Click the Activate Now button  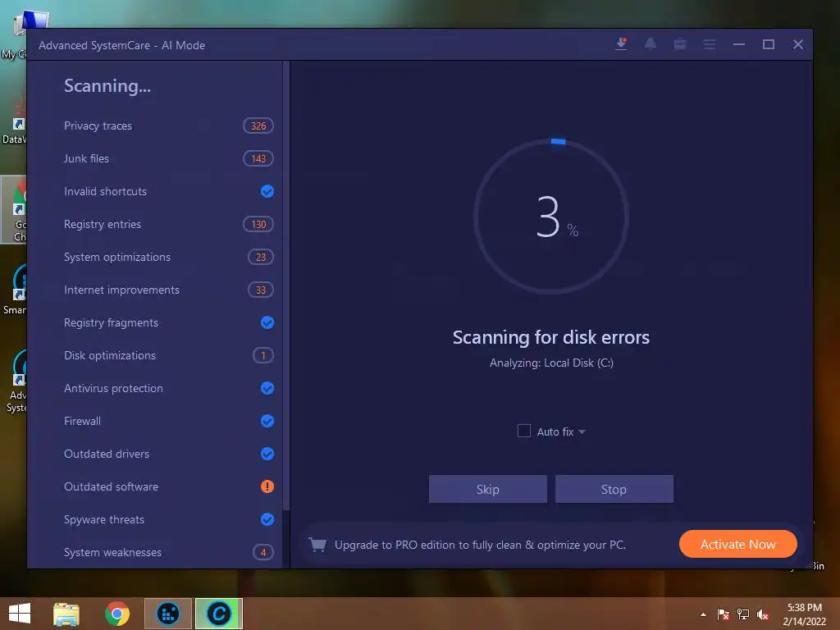tap(737, 545)
